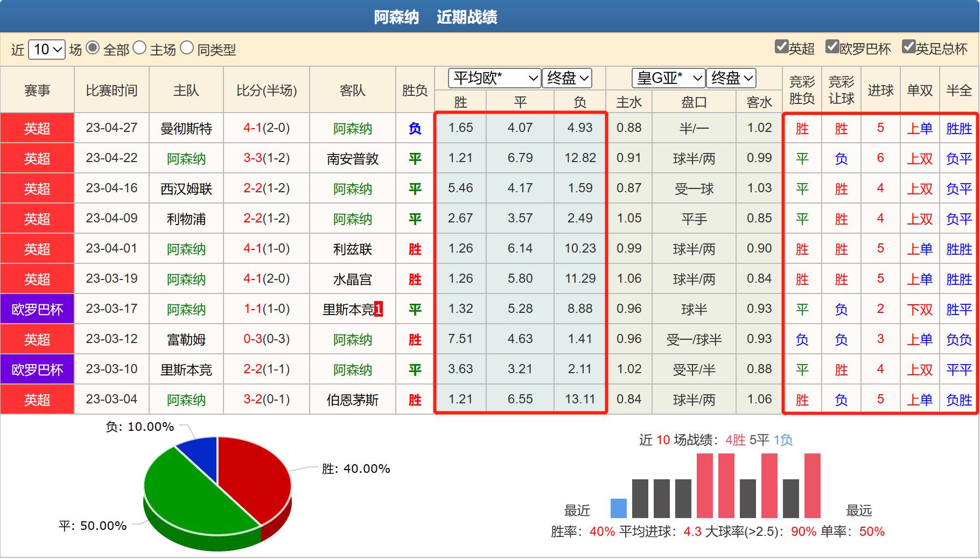The height and width of the screenshot is (559, 980).
Task: Open the 4-1(2-0) score link against 曼彻斯特
Action: tap(265, 128)
